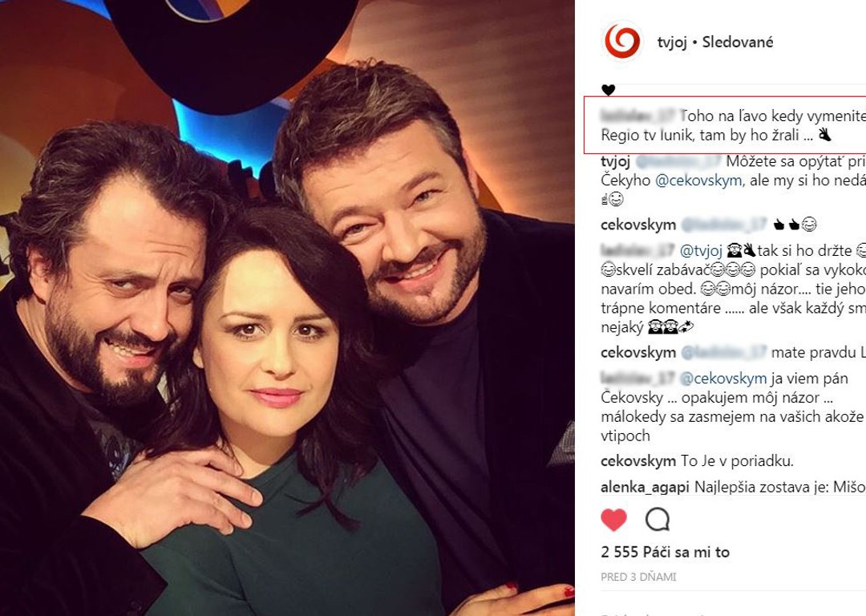The image size is (866, 616).
Task: Open the tvjoj username in the comment reply
Action: click(615, 161)
